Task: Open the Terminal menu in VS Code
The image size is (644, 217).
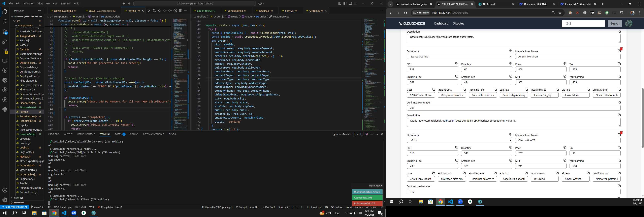Action: point(65,3)
